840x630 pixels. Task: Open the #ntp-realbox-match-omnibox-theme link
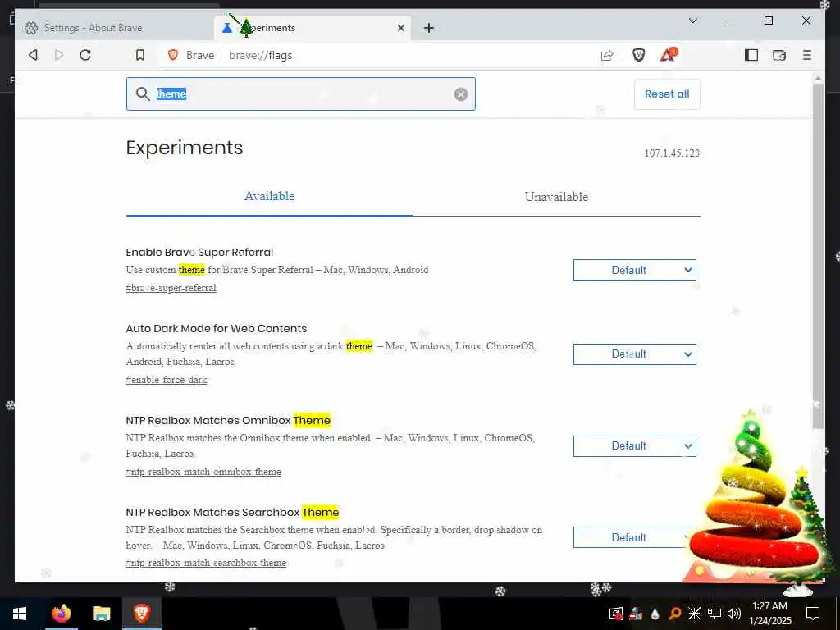click(203, 472)
